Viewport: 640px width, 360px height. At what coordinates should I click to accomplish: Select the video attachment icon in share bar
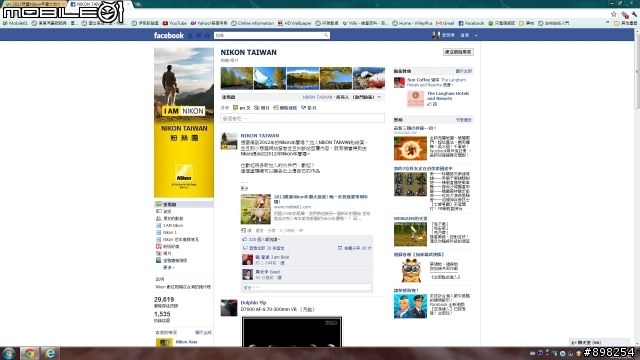(303, 108)
